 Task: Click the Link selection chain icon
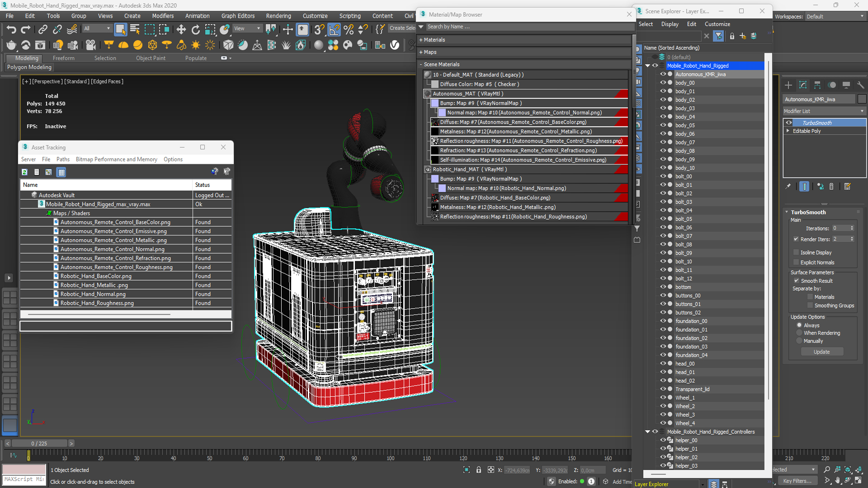point(42,30)
